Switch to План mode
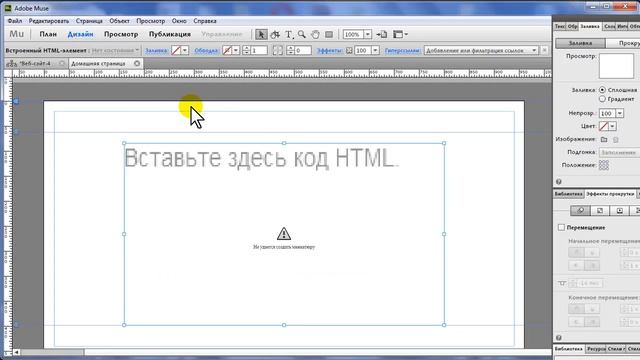Image resolution: width=640 pixels, height=360 pixels. pyautogui.click(x=48, y=34)
